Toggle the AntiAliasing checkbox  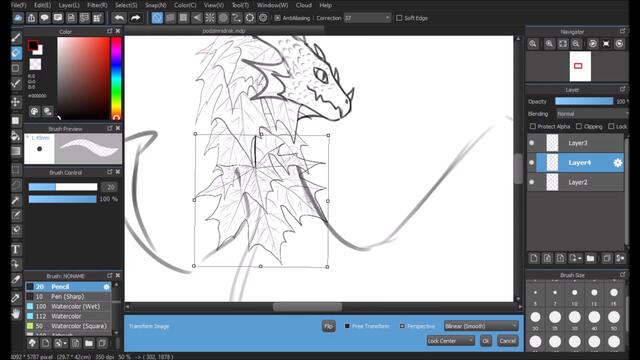[x=278, y=18]
